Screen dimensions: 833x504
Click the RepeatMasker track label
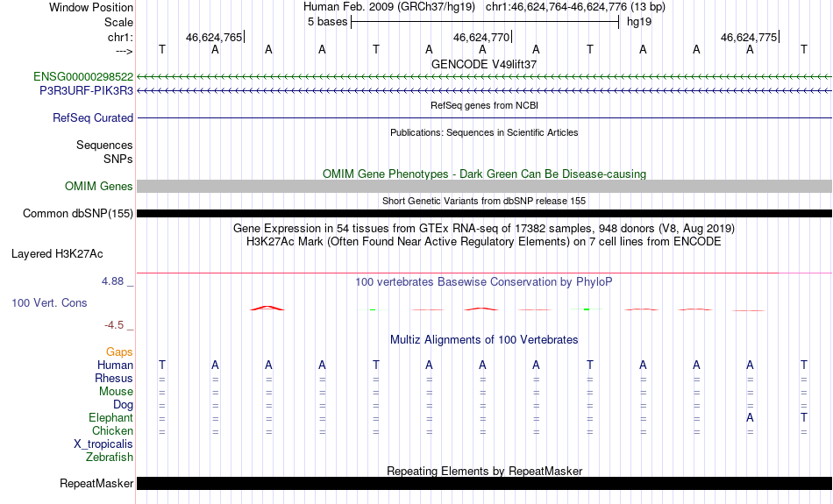pos(96,483)
